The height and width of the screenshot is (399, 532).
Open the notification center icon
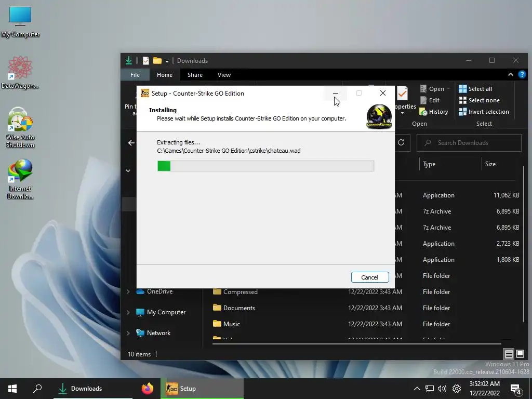click(x=516, y=389)
